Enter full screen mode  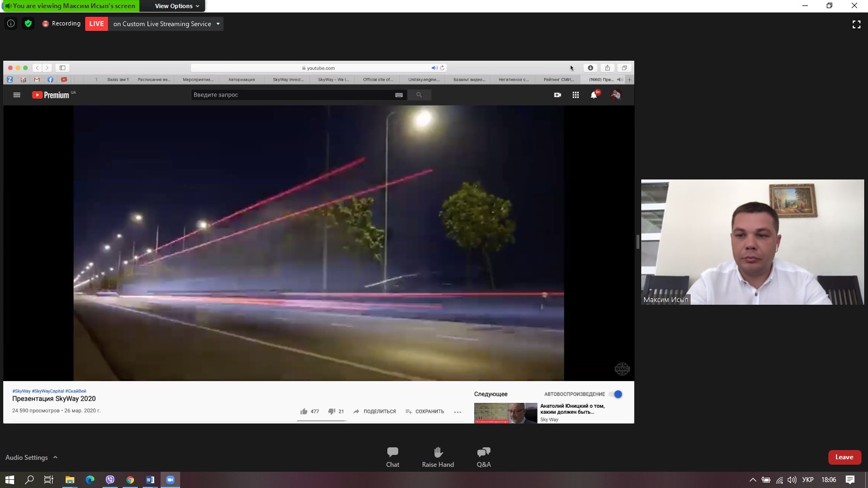856,24
